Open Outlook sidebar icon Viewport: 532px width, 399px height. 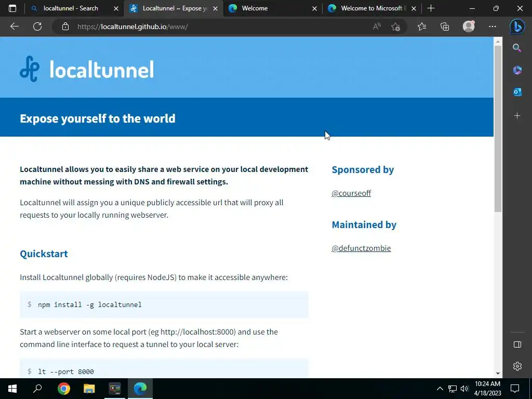coord(517,91)
